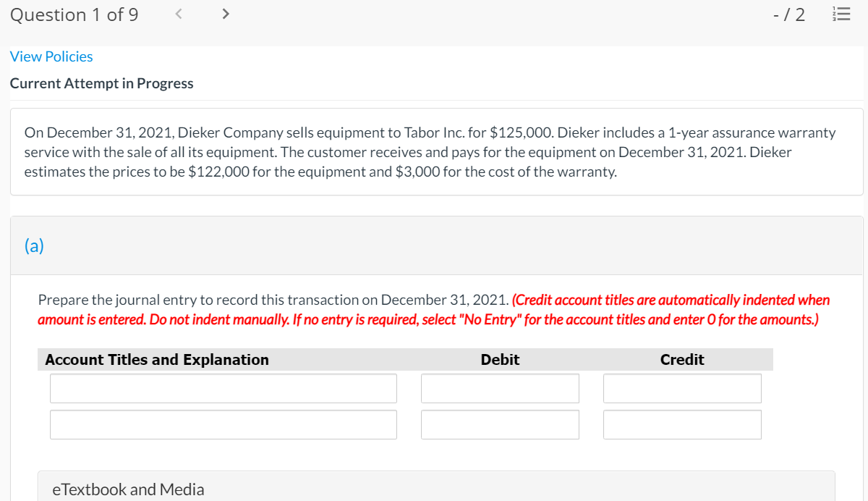This screenshot has height=501, width=868.
Task: Open the first account title field dropdown
Action: [x=223, y=388]
